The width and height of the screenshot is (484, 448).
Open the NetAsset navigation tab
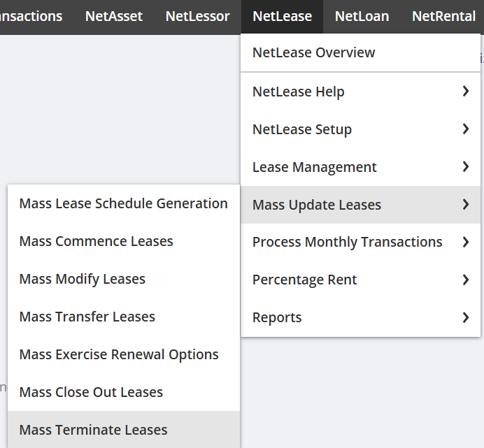click(x=114, y=16)
